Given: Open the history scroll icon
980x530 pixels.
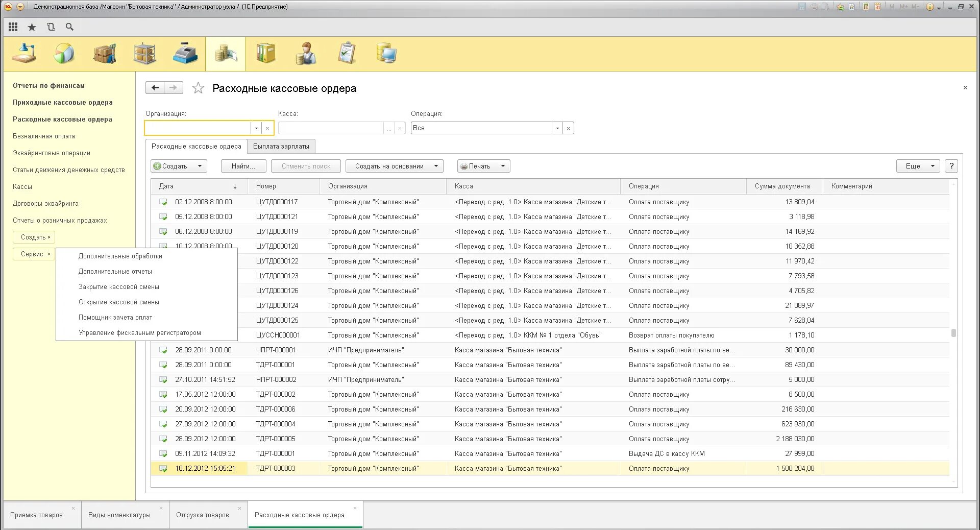Looking at the screenshot, I should point(51,27).
